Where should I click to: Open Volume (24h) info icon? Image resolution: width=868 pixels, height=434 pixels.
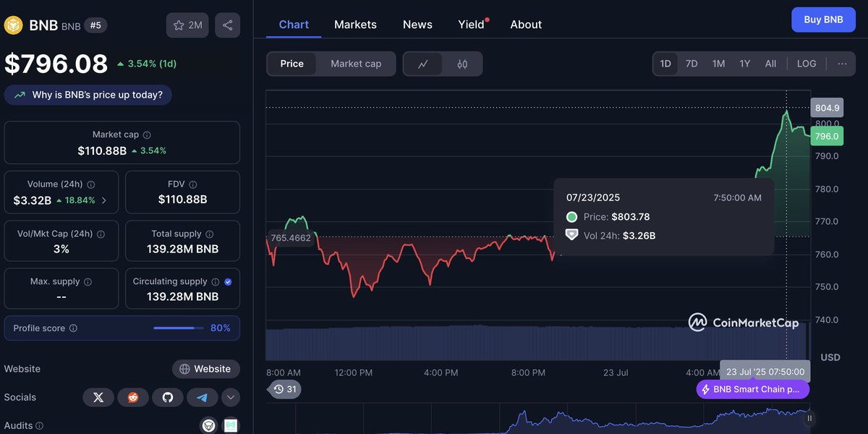pyautogui.click(x=91, y=184)
